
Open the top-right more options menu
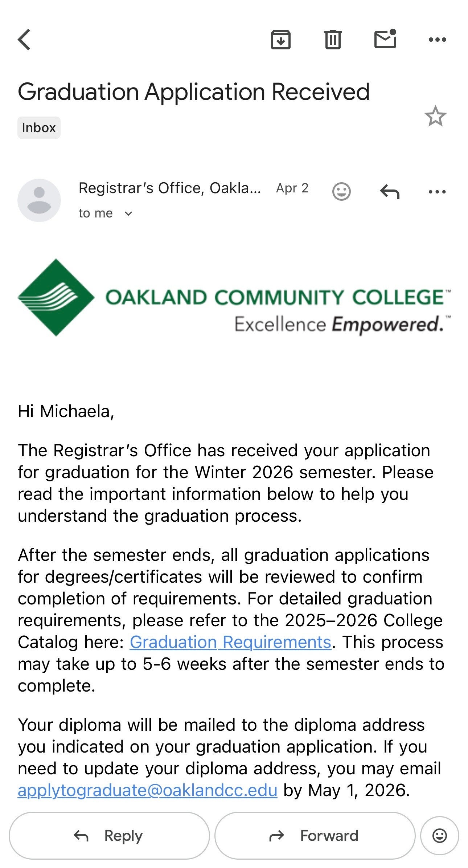click(x=437, y=40)
